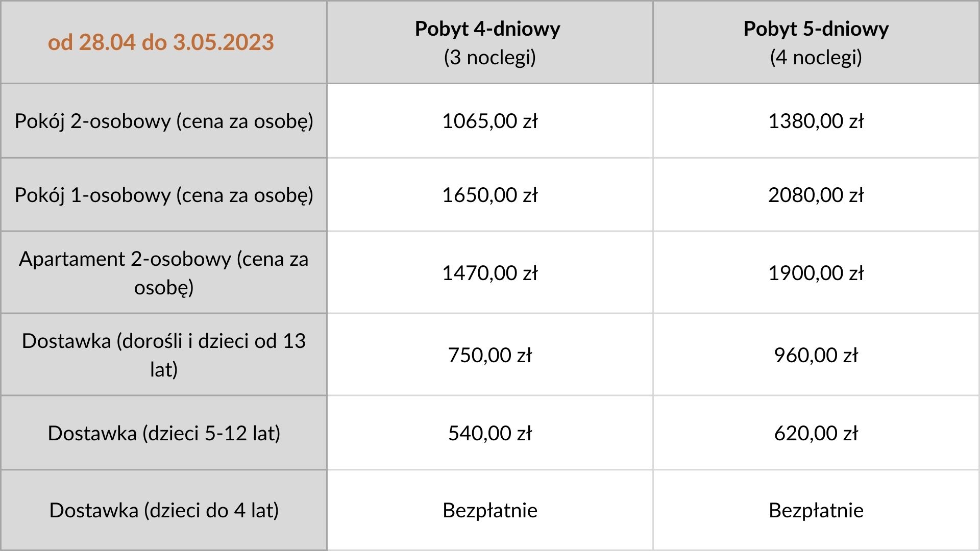Click the 540,00 zł price cell
Screen dimensions: 980x551
(490, 433)
